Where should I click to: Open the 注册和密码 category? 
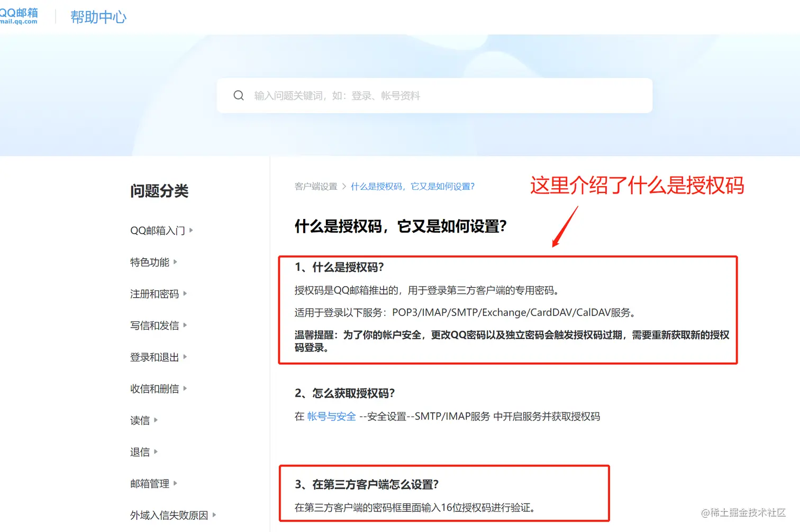click(x=154, y=294)
